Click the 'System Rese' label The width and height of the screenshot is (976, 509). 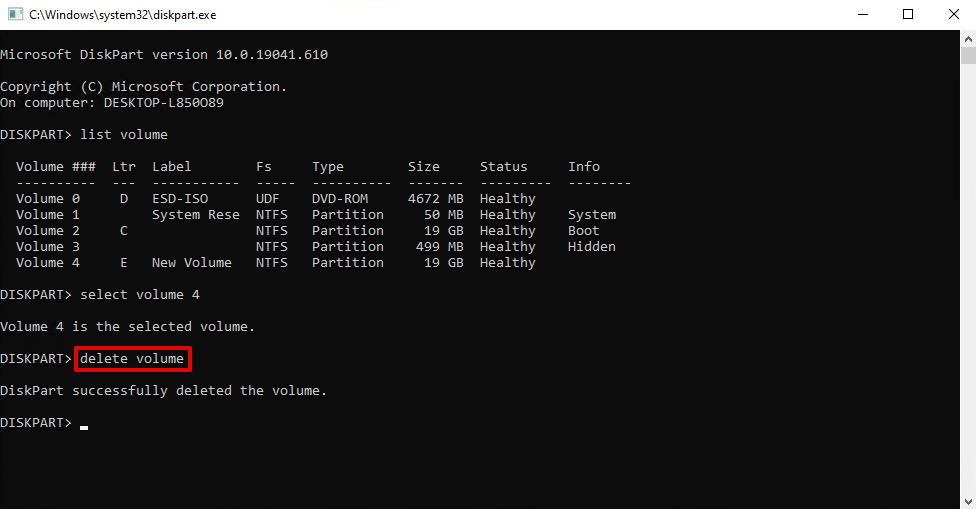click(196, 215)
